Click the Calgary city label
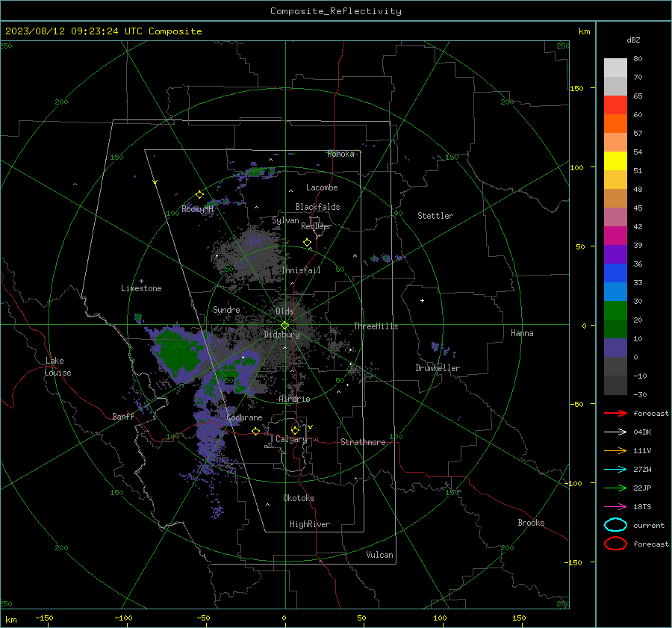Viewport: 672px width, 628px height. click(291, 439)
